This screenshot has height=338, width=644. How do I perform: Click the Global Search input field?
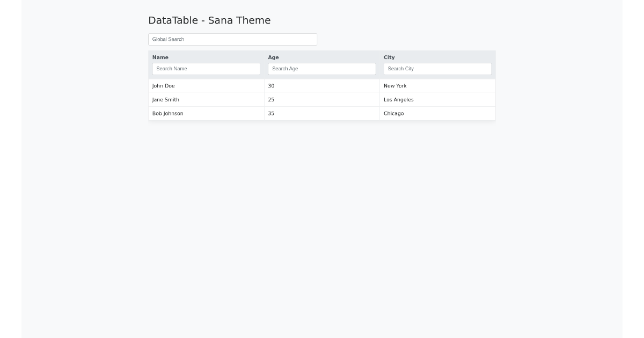coord(232,39)
